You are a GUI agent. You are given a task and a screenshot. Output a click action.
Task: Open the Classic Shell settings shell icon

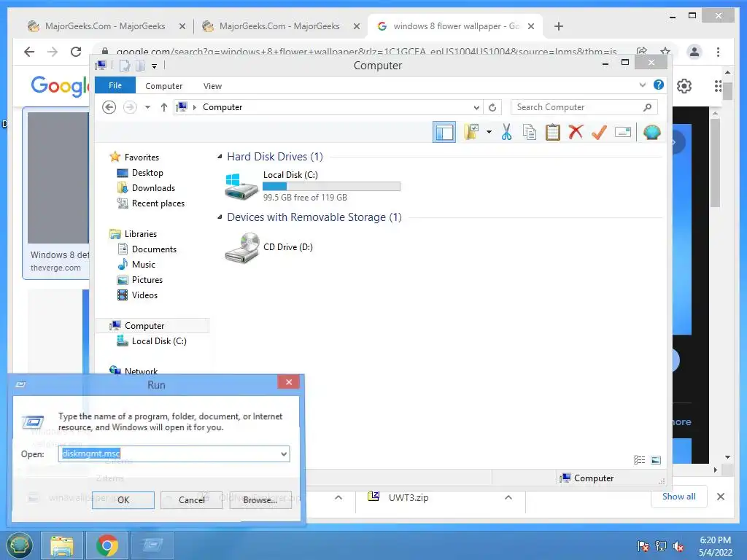pos(651,132)
